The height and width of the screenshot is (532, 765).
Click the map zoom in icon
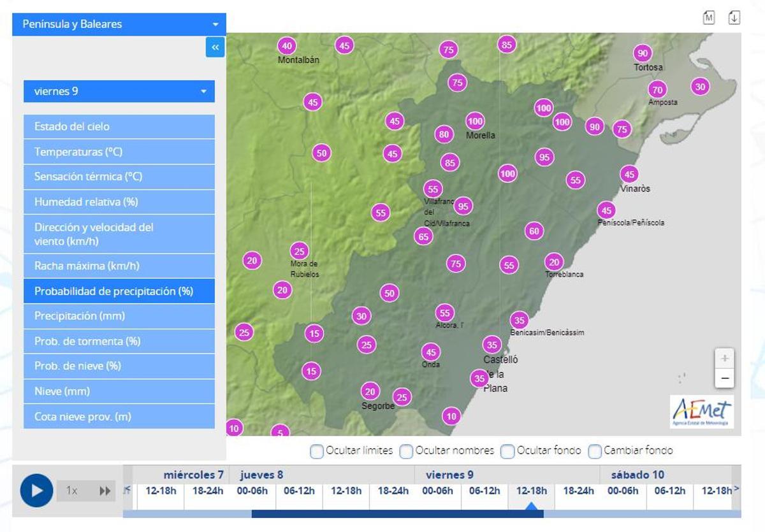coord(724,358)
